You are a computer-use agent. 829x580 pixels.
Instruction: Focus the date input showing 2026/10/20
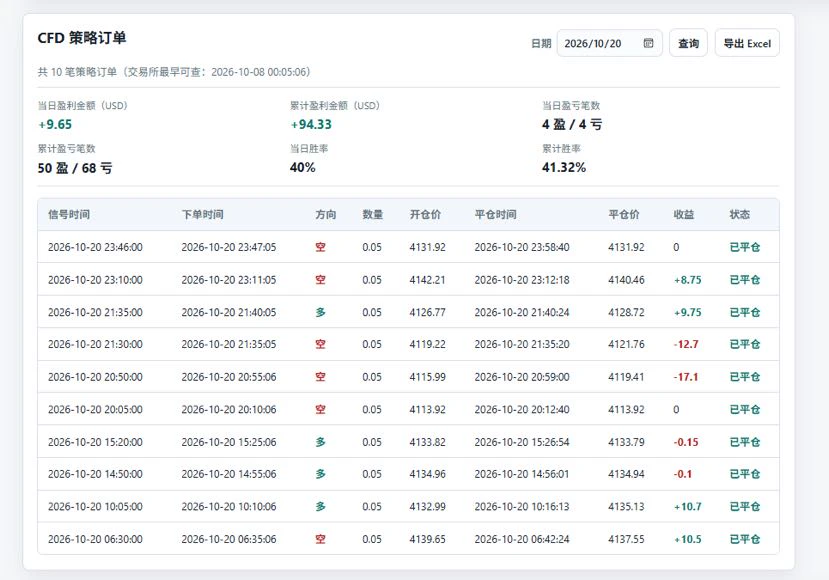pyautogui.click(x=609, y=43)
